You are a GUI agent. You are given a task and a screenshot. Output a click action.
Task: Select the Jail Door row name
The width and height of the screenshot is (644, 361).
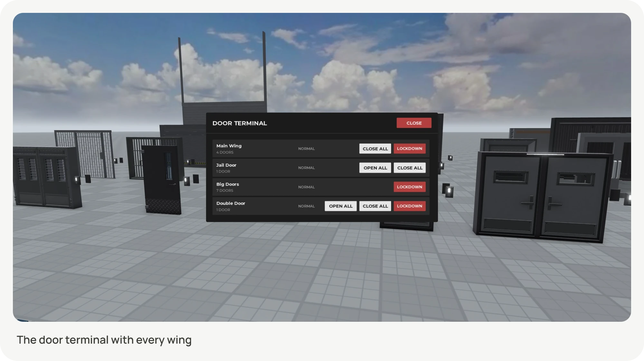(226, 165)
